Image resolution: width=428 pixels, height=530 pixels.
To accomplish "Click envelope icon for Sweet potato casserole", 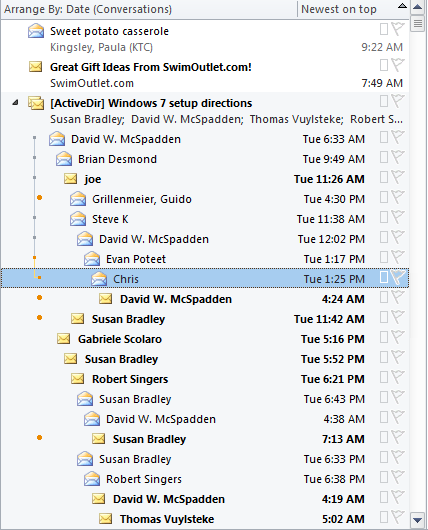I will click(x=36, y=31).
